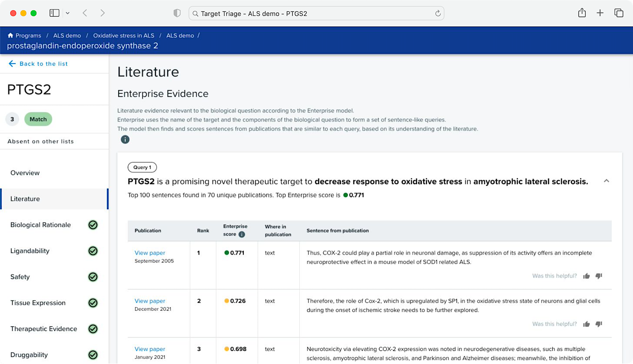Click the number 3 badge
The width and height of the screenshot is (633, 364).
[x=12, y=119]
